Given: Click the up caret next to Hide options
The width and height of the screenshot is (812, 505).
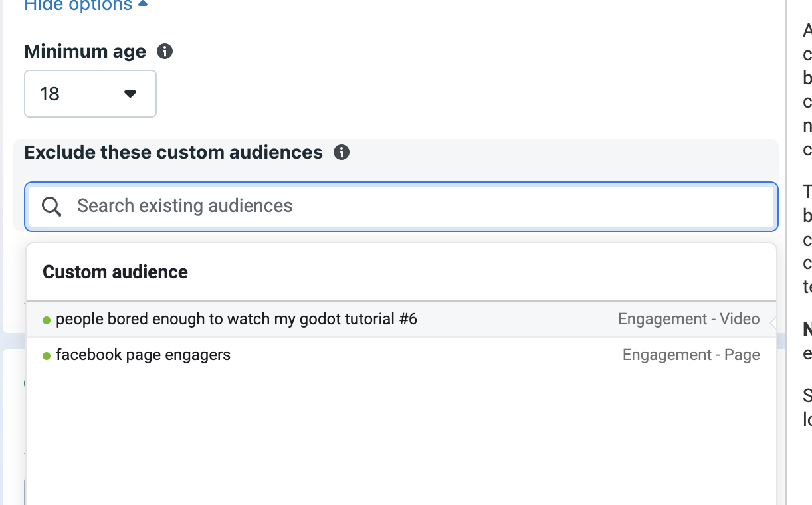Looking at the screenshot, I should (x=143, y=5).
